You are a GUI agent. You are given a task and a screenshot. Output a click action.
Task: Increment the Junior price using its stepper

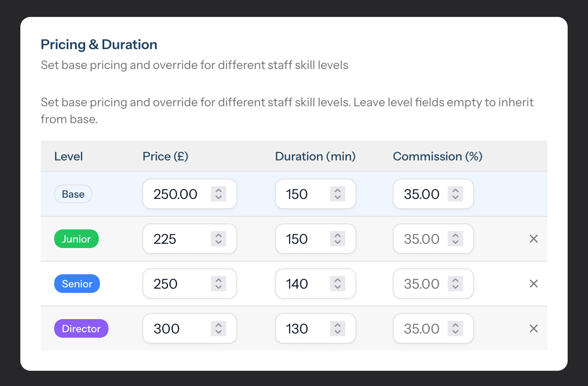coord(218,235)
